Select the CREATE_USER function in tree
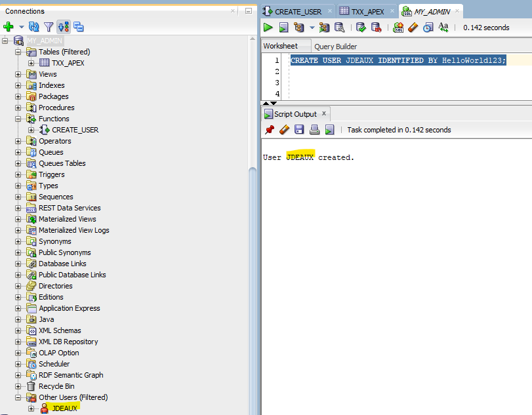 75,130
